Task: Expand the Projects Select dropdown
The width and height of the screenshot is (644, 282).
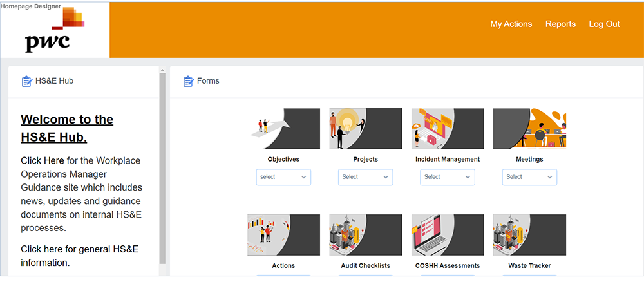Action: pos(366,177)
